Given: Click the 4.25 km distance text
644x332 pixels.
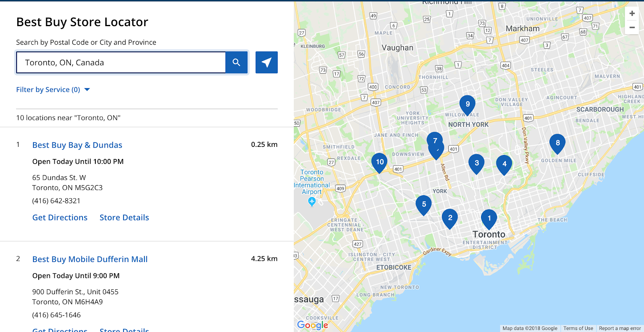Looking at the screenshot, I should pos(264,259).
